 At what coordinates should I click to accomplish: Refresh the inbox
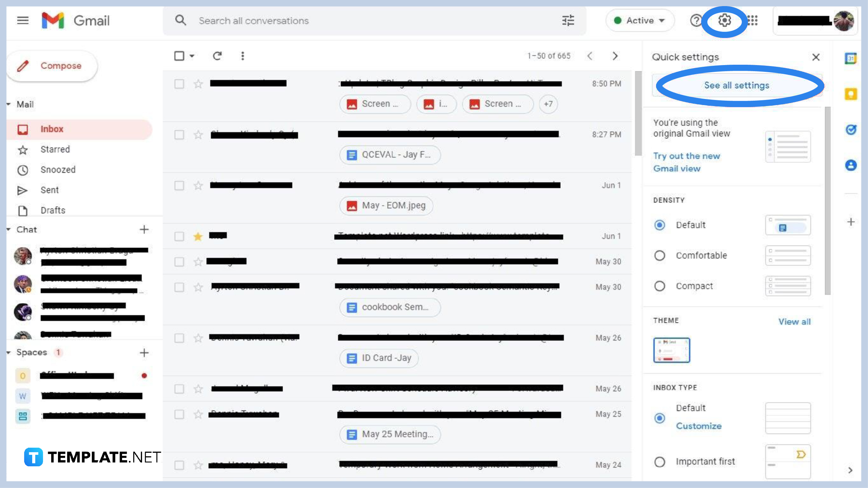pos(218,56)
